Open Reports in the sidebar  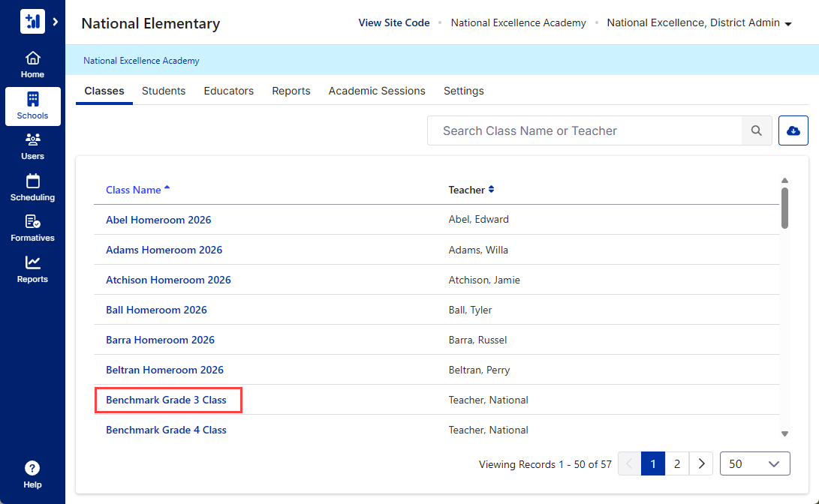pos(32,270)
